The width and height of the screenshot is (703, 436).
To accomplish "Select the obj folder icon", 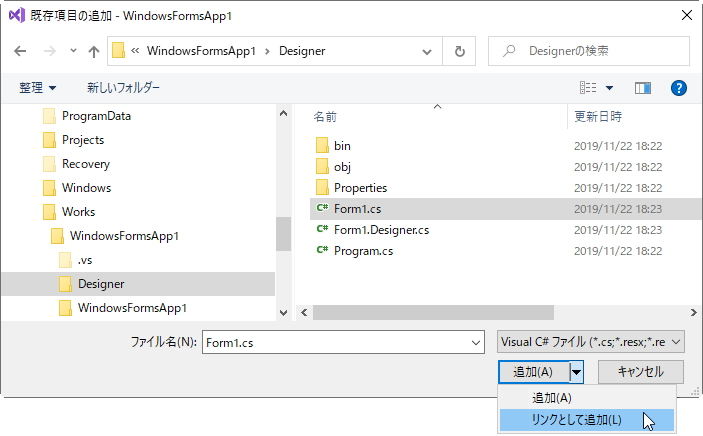I will (x=322, y=166).
